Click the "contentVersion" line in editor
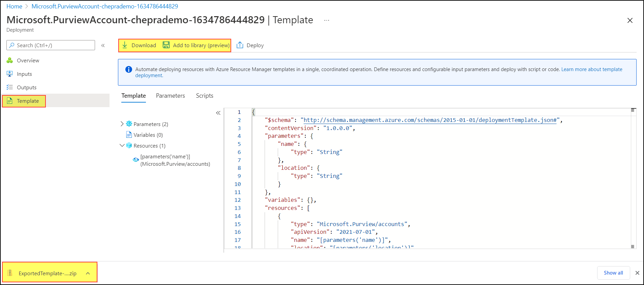 (x=310, y=128)
